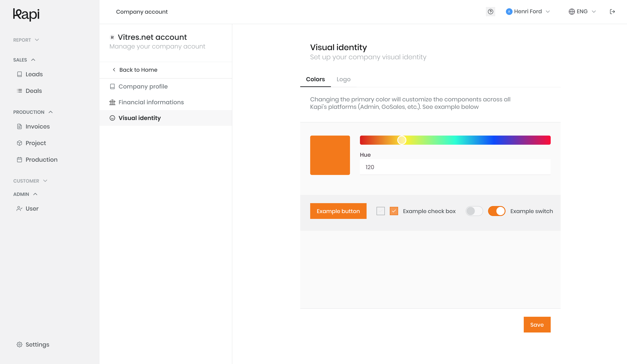
Task: Open the Henri Ford user dropdown
Action: pos(528,12)
